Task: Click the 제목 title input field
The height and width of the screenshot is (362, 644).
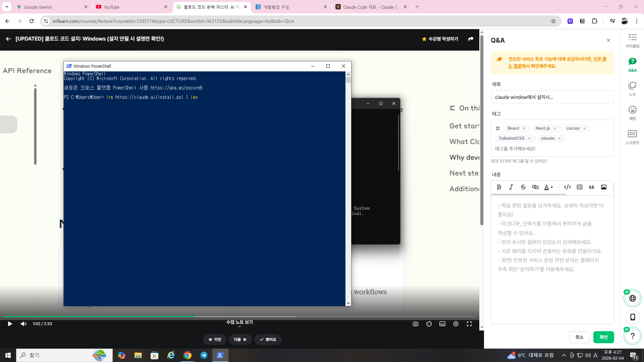Action: coord(552,97)
